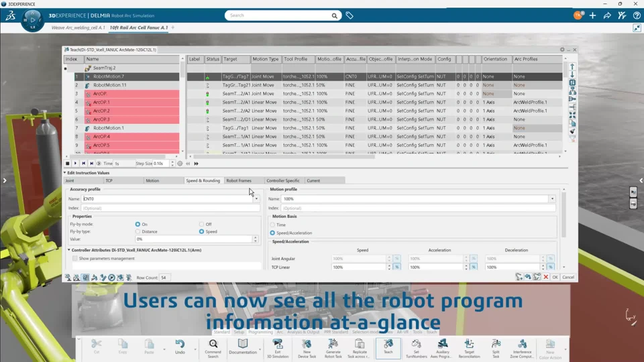Click the 3DEXPERIENCE compass play icon
Screen dimensions: 644x362
[x=32, y=19]
